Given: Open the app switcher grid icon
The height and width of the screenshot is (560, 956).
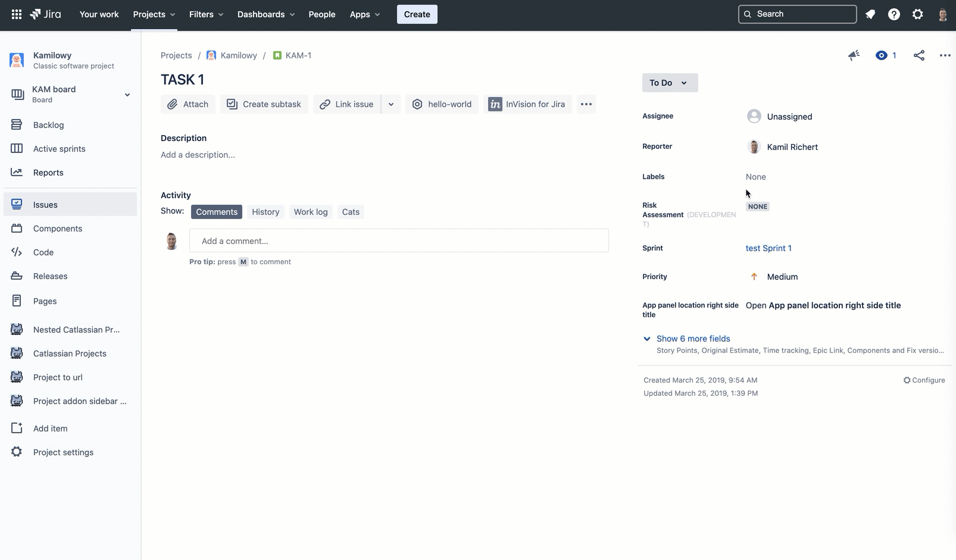Looking at the screenshot, I should 17,14.
